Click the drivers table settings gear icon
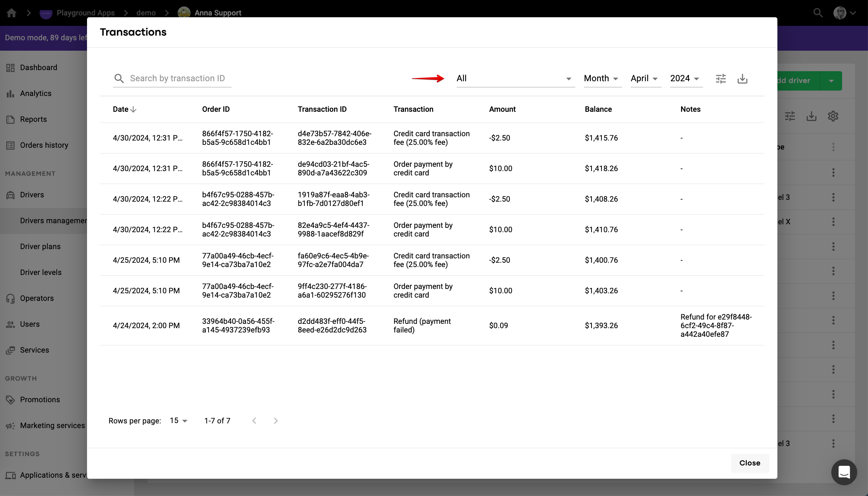 [x=833, y=116]
